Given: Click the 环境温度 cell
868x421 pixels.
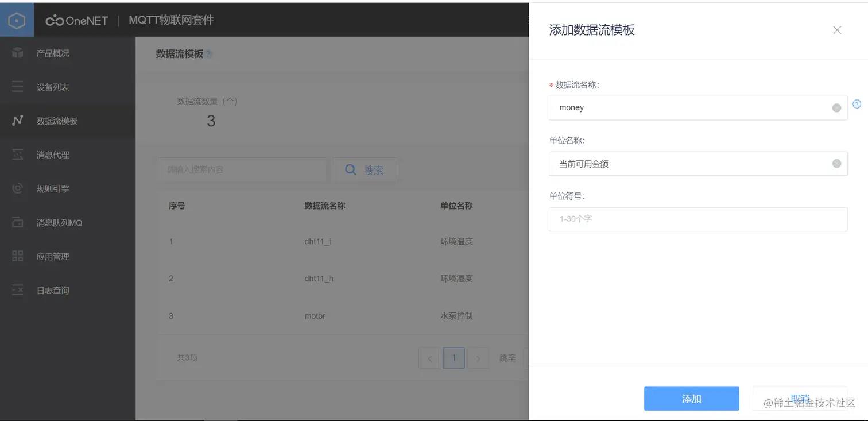Looking at the screenshot, I should pos(456,241).
